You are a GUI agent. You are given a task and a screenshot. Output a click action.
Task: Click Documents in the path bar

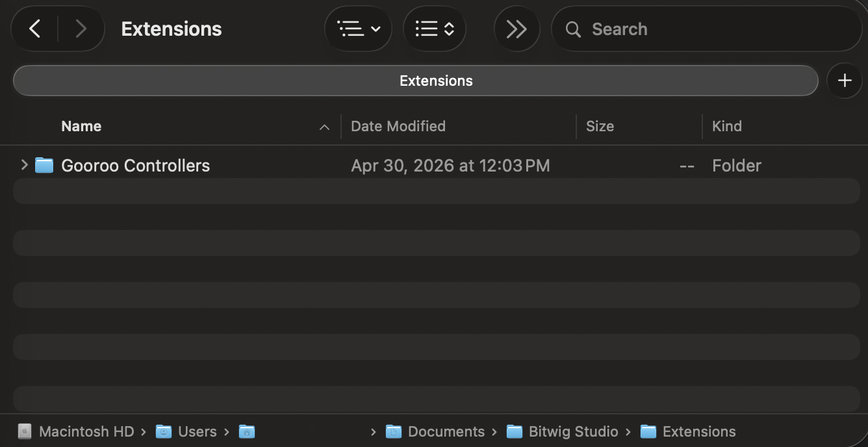(x=435, y=431)
